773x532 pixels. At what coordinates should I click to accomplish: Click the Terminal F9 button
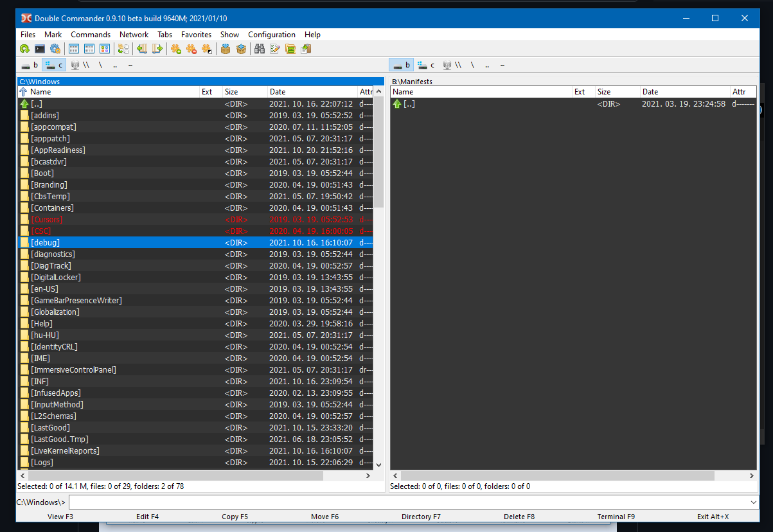tap(616, 517)
